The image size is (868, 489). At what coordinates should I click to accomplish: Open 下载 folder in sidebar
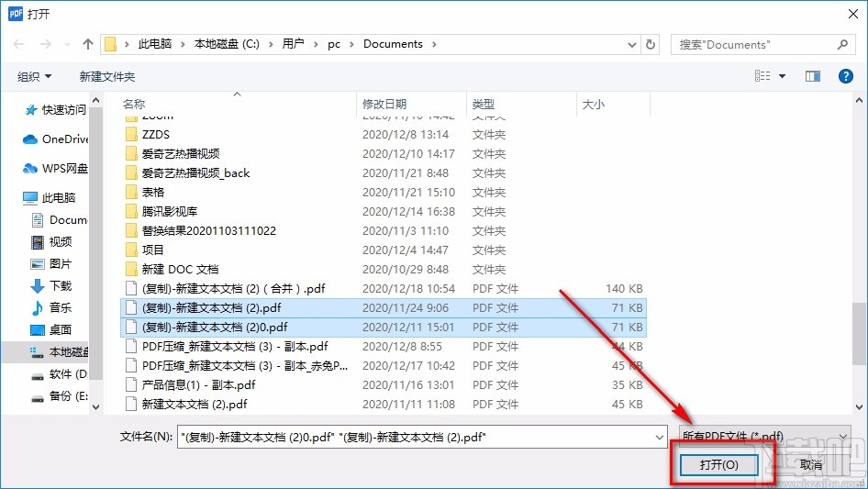pyautogui.click(x=51, y=285)
